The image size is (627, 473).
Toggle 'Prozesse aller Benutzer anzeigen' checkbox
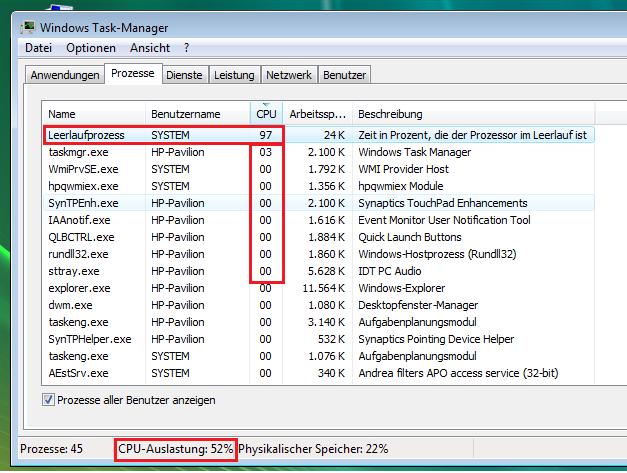(49, 400)
